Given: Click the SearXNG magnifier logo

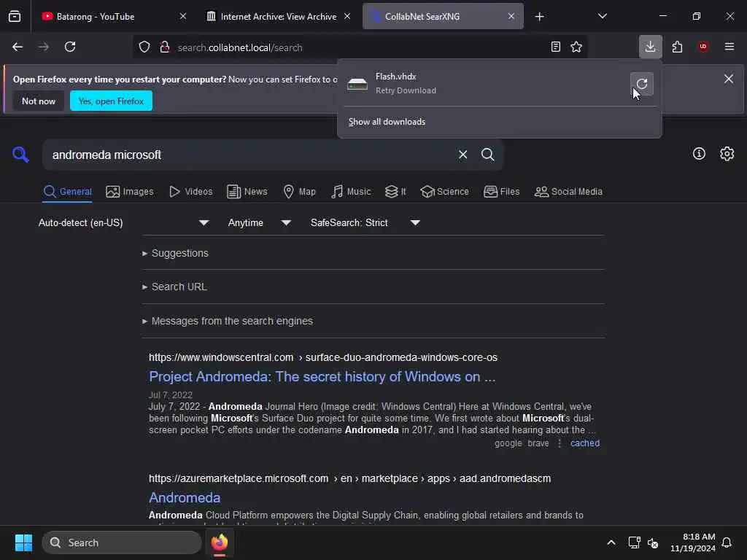Looking at the screenshot, I should point(20,155).
